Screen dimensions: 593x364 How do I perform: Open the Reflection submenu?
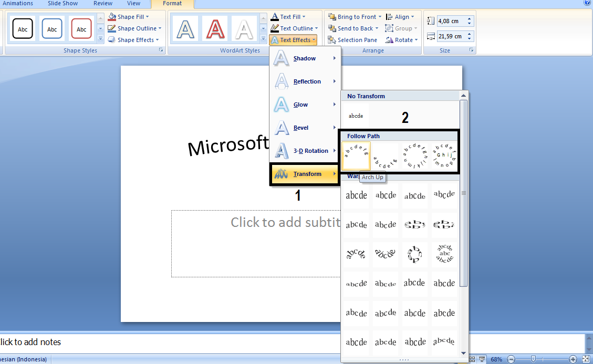(305, 81)
